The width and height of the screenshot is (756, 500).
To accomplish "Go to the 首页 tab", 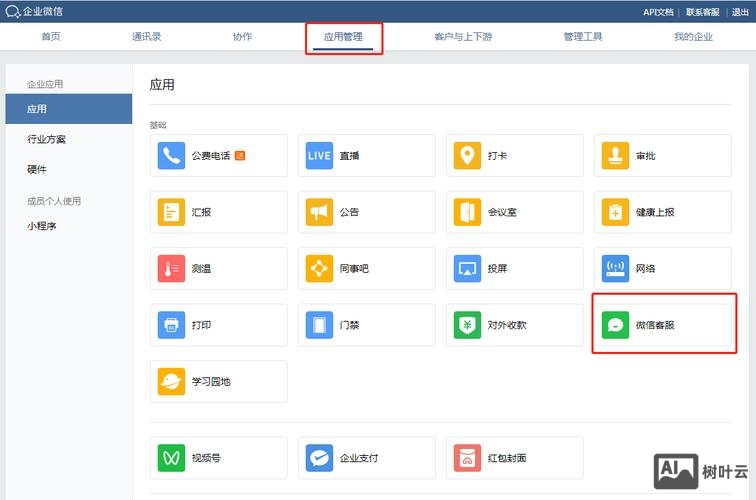I will [x=51, y=36].
